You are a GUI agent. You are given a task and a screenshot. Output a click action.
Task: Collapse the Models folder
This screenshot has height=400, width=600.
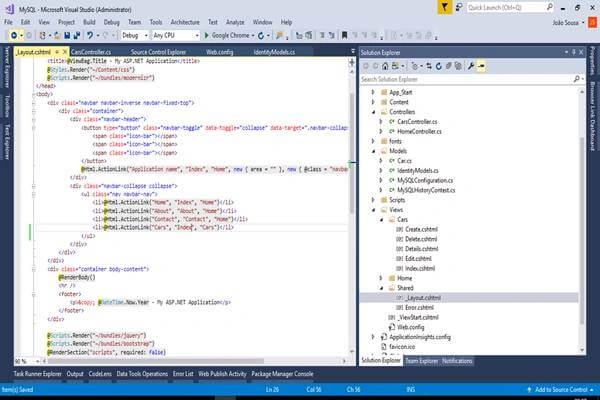coord(373,151)
